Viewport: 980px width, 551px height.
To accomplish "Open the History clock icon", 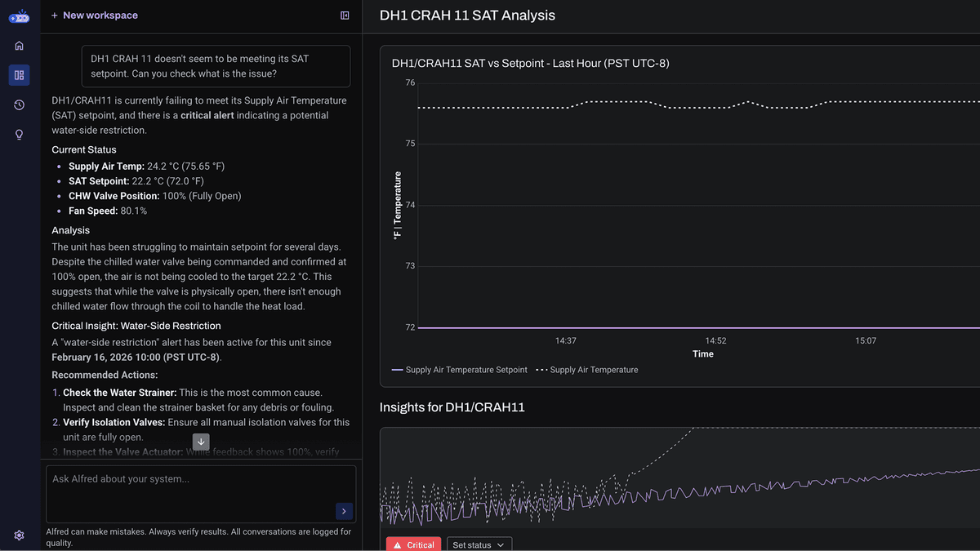I will click(x=19, y=105).
